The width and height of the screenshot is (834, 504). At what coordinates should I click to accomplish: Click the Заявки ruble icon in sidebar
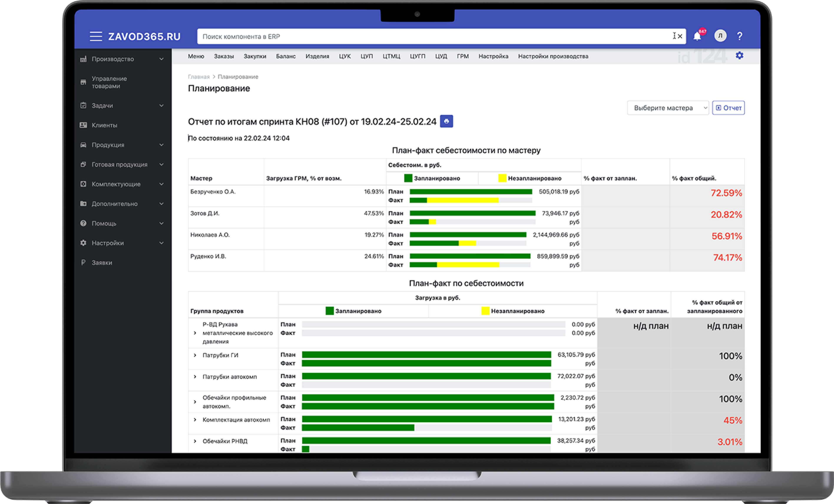click(x=83, y=262)
